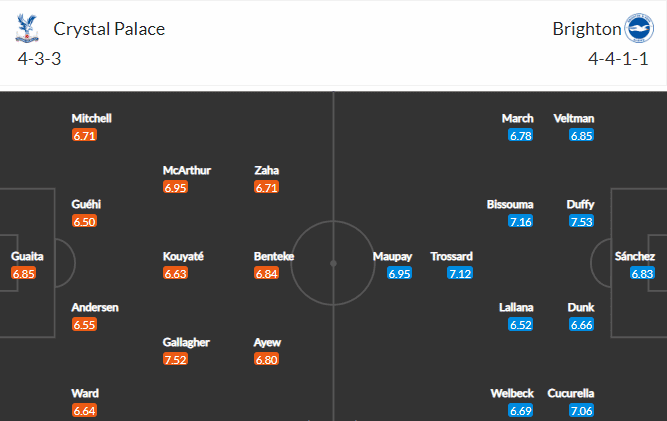Image resolution: width=667 pixels, height=421 pixels.
Task: Select Gallagher's 7.52 rating badge
Action: coord(175,359)
